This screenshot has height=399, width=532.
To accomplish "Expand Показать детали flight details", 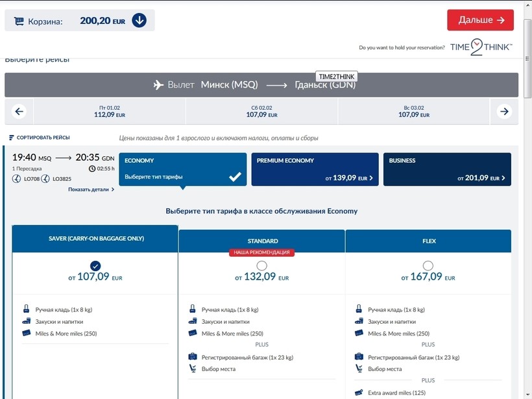I will pos(91,189).
